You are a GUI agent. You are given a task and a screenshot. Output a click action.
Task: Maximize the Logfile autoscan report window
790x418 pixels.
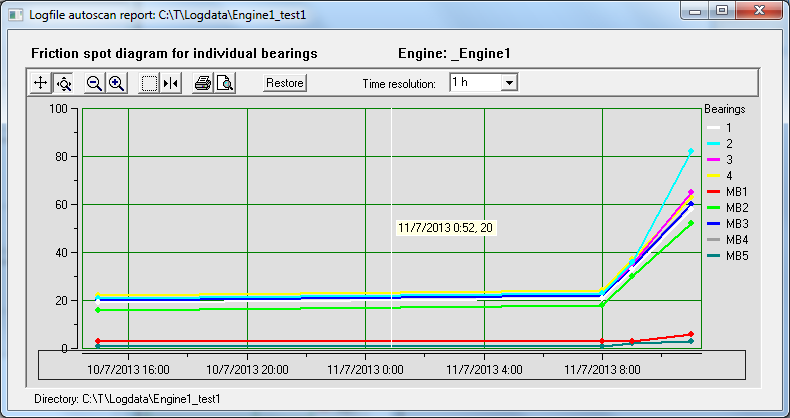click(x=721, y=12)
